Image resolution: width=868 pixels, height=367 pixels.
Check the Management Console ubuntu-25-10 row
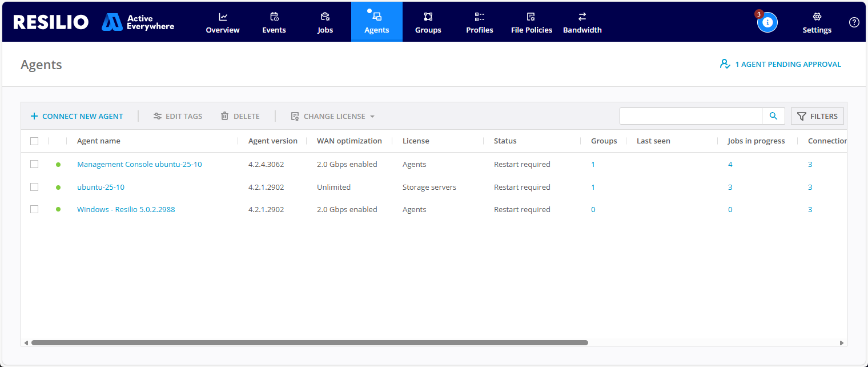(34, 164)
